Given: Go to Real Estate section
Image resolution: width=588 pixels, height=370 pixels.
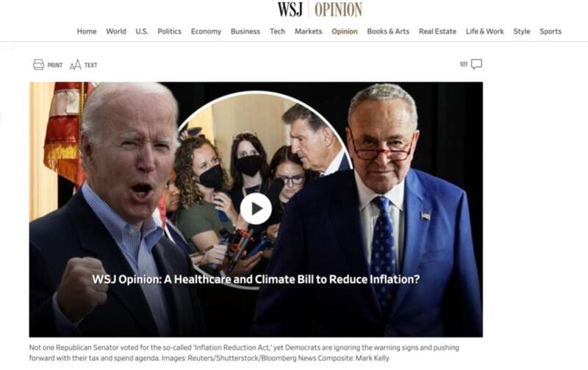Looking at the screenshot, I should click(437, 32).
